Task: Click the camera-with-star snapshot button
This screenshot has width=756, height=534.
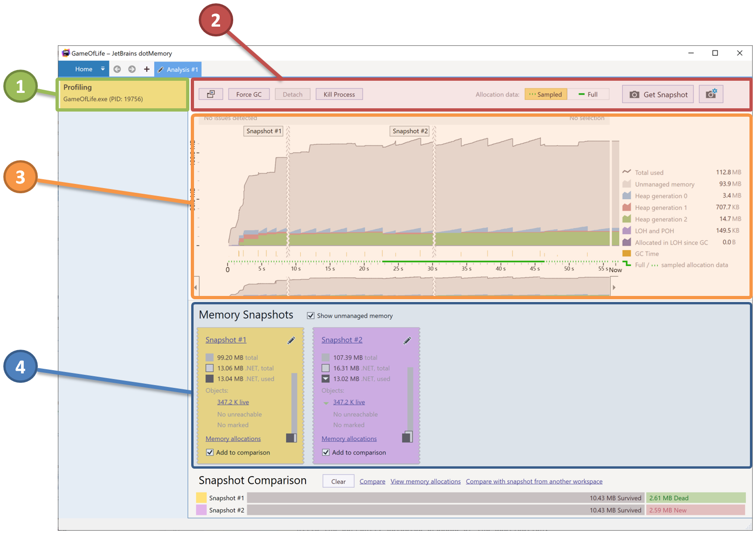Action: click(x=711, y=94)
